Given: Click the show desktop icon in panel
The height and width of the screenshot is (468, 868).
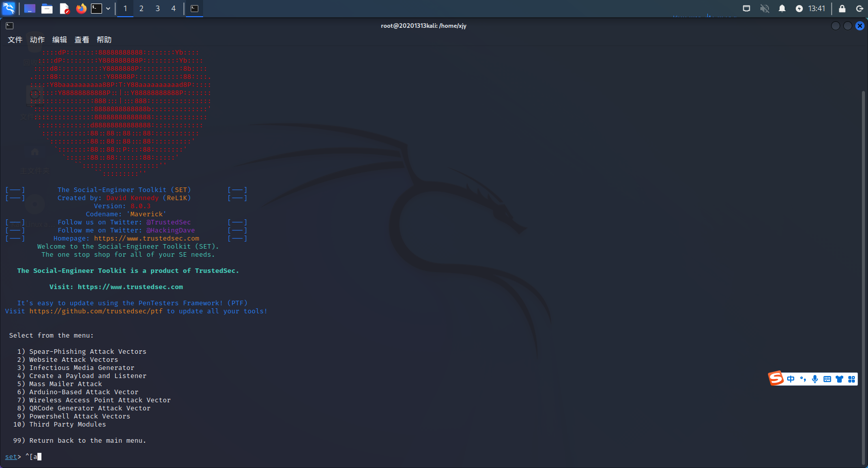Looking at the screenshot, I should (30, 9).
